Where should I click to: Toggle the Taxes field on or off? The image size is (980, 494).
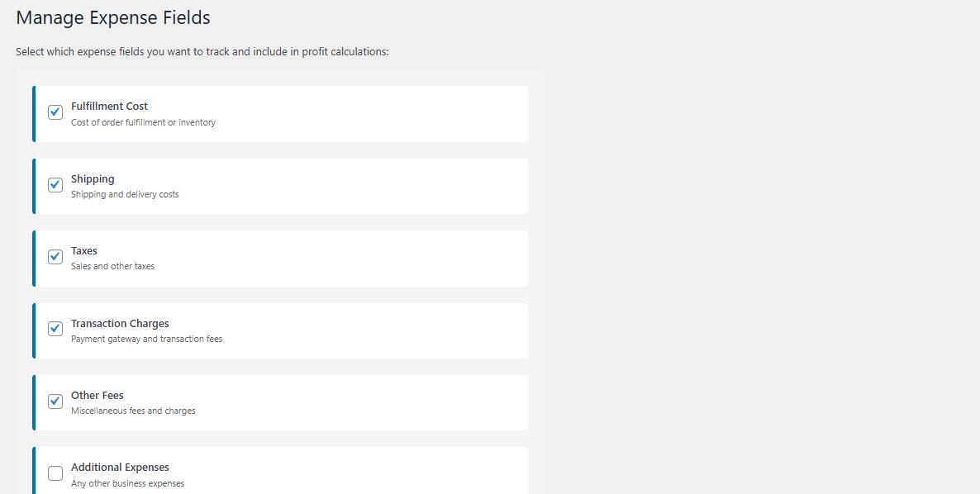click(55, 257)
